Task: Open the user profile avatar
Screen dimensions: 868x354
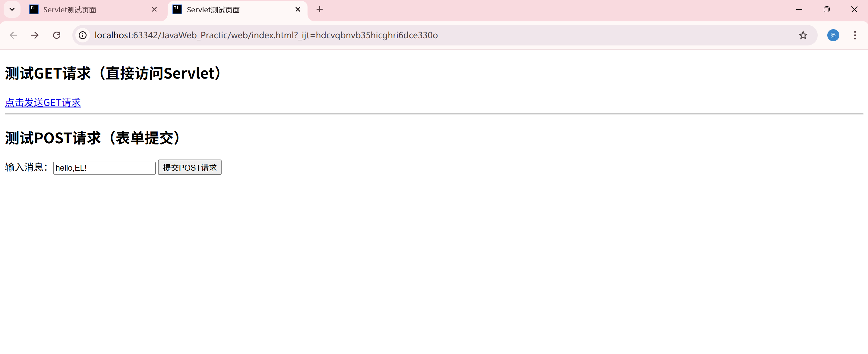Action: [833, 35]
